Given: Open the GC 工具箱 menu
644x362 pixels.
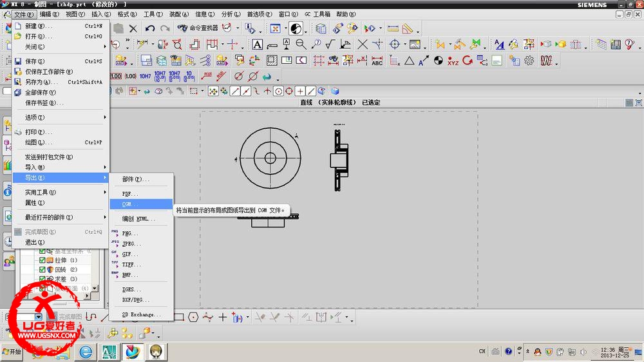Looking at the screenshot, I should [x=317, y=14].
